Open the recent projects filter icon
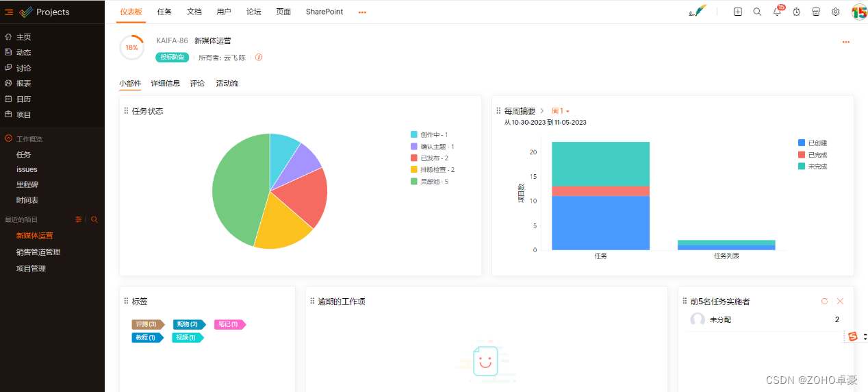Image resolution: width=868 pixels, height=392 pixels. tap(79, 219)
